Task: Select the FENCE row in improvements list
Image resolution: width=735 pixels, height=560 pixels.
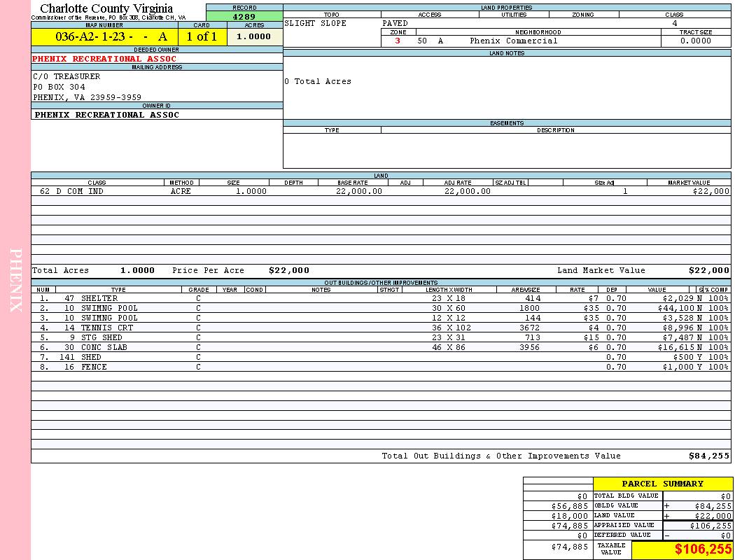Action: click(94, 367)
